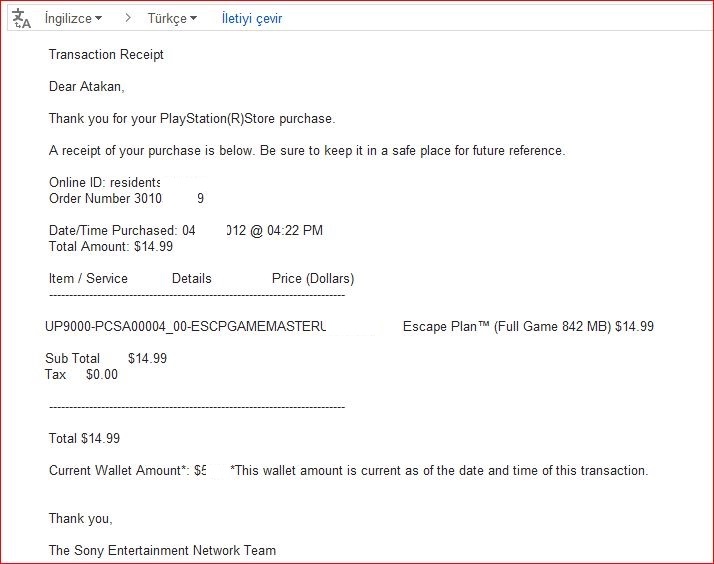Viewport: 714px width, 564px height.
Task: Click the translate icon in the bar
Action: coord(21,19)
